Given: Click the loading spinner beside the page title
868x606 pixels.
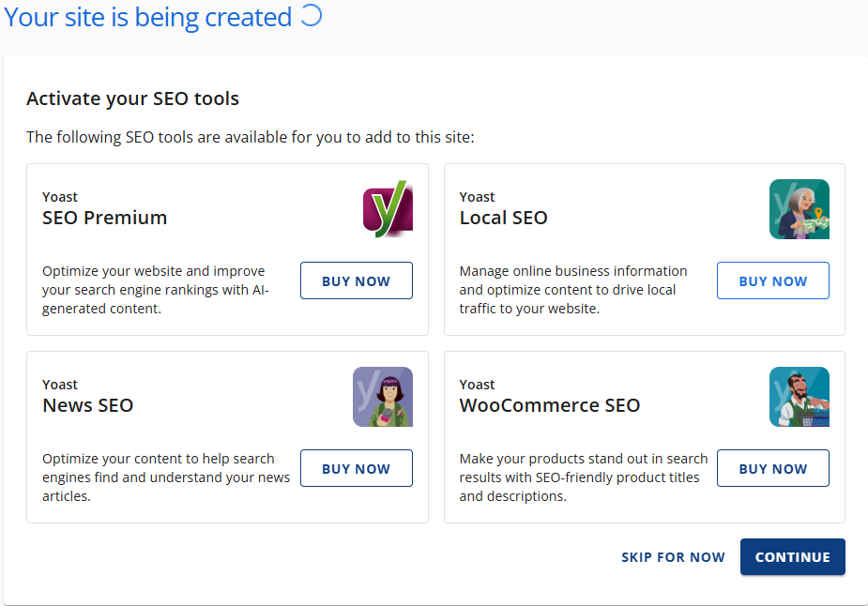Looking at the screenshot, I should (x=313, y=16).
